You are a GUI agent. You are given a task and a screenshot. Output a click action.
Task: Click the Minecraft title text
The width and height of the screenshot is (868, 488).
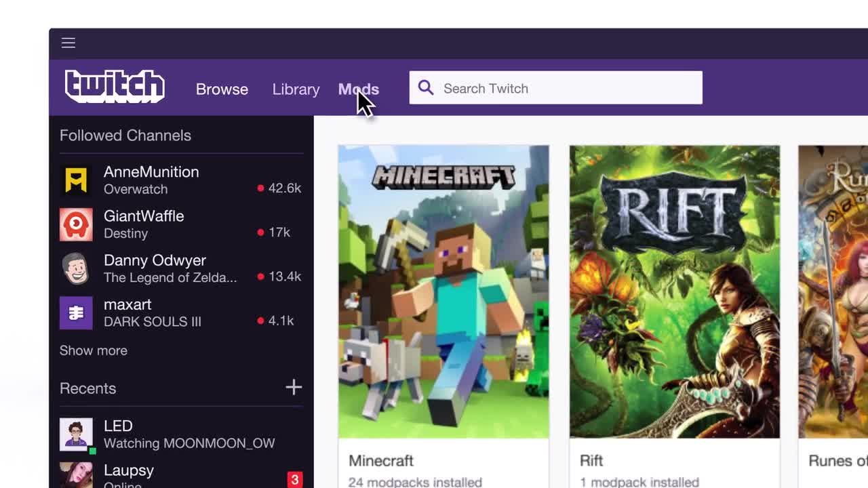coord(381,461)
